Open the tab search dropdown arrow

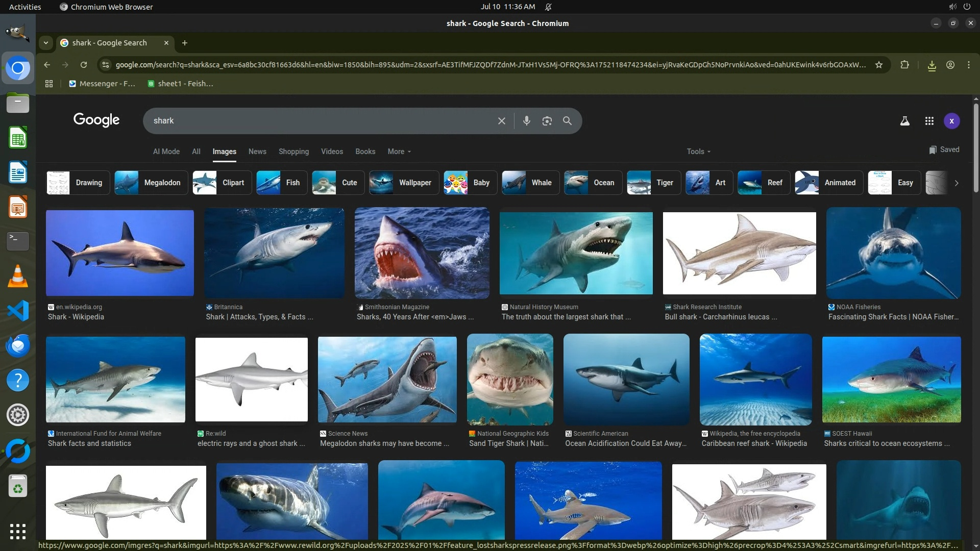tap(46, 43)
